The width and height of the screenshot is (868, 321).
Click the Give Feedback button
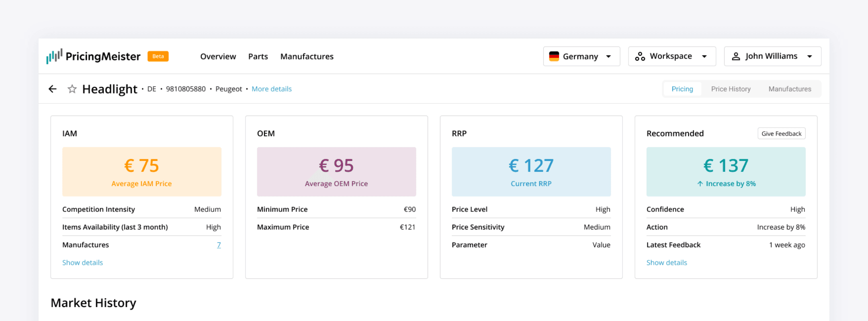tap(782, 134)
